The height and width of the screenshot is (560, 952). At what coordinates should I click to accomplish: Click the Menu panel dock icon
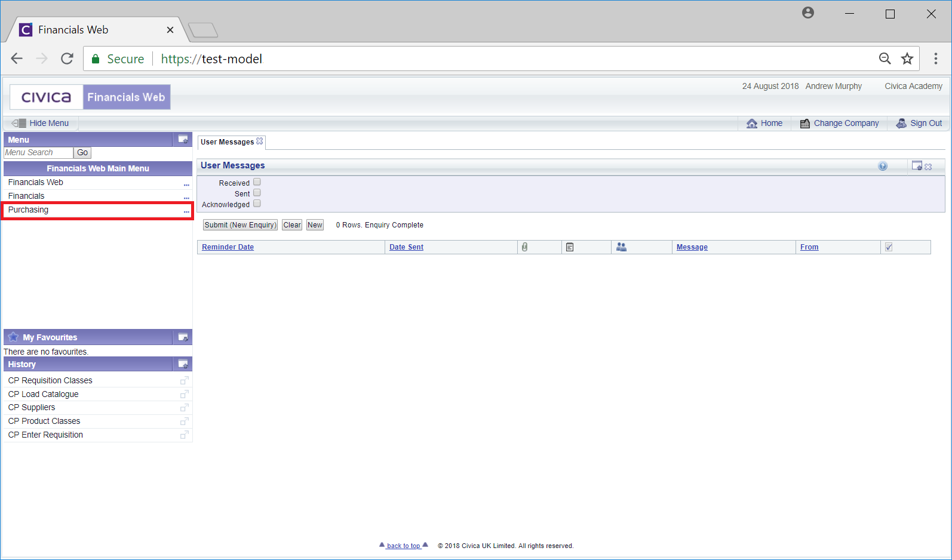[183, 140]
